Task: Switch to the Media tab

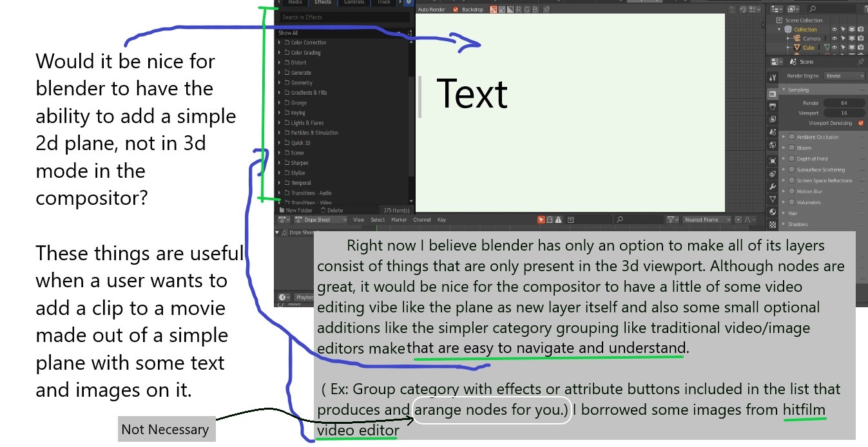Action: click(x=294, y=3)
